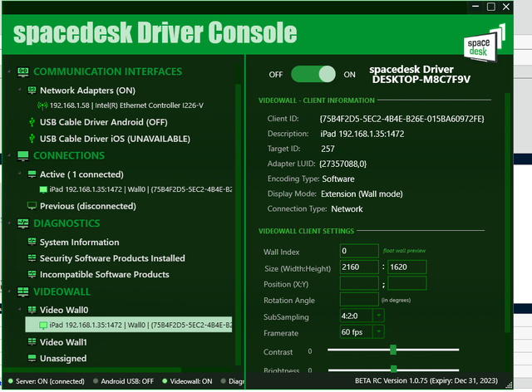The width and height of the screenshot is (532, 392).
Task: Click the Connections section monitor icon
Action: tap(22, 155)
